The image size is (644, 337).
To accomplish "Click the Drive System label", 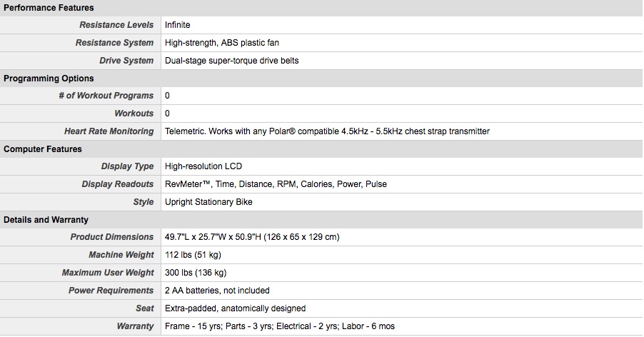I will [x=126, y=61].
